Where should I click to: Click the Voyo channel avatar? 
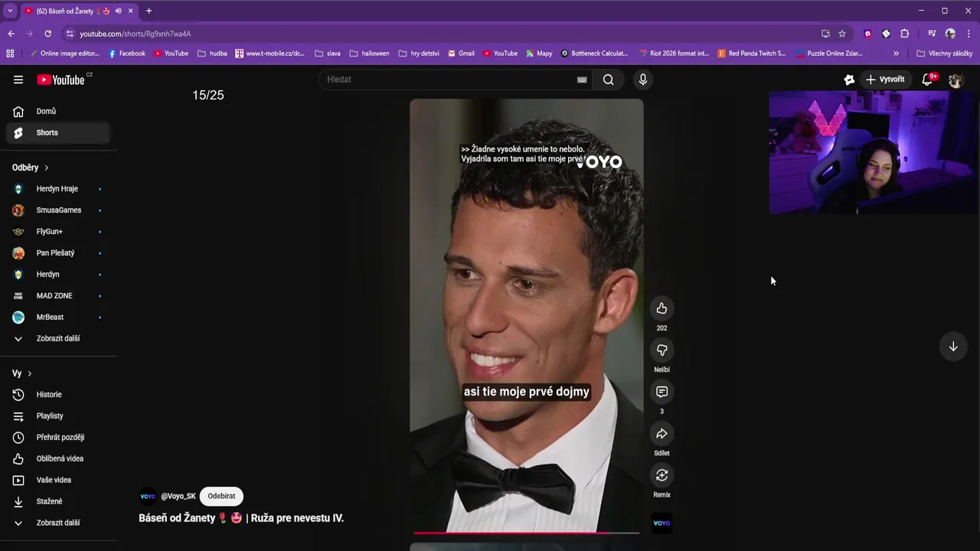coord(148,496)
